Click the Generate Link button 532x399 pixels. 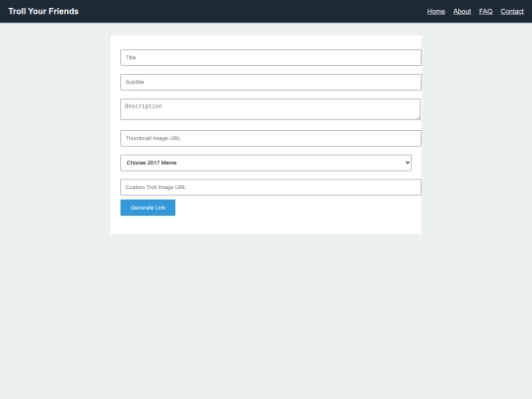point(148,208)
